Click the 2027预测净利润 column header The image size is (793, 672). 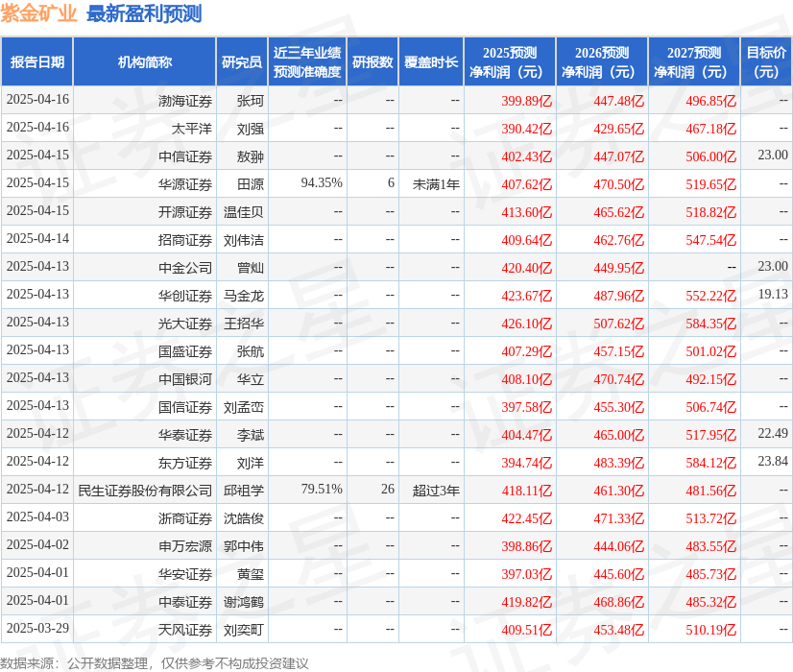(x=694, y=62)
